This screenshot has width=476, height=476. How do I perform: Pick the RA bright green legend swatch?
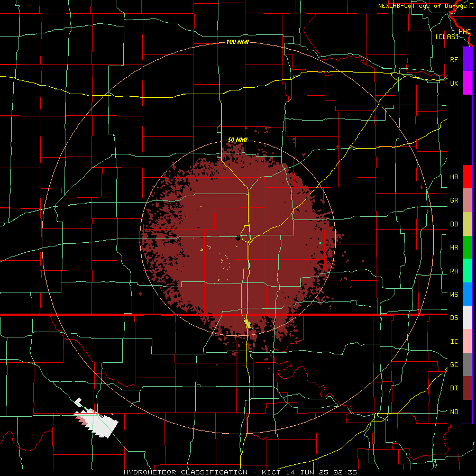(467, 271)
